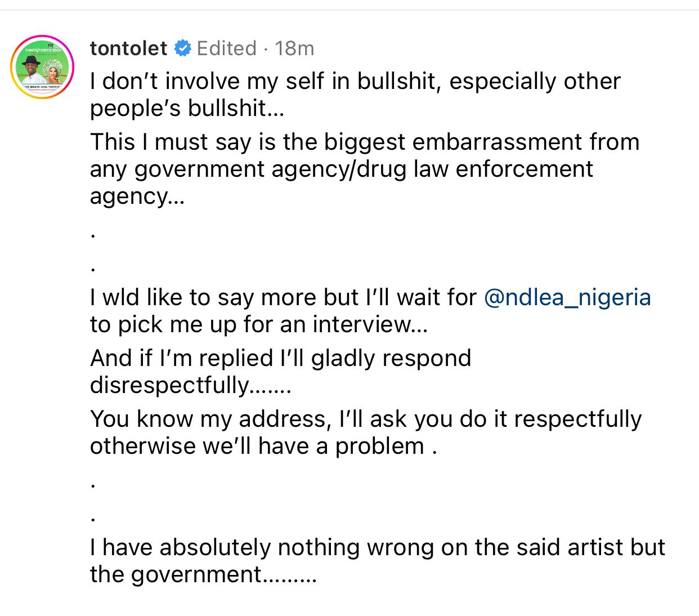The image size is (699, 616).
Task: Click the "Edited" label
Action: click(227, 48)
